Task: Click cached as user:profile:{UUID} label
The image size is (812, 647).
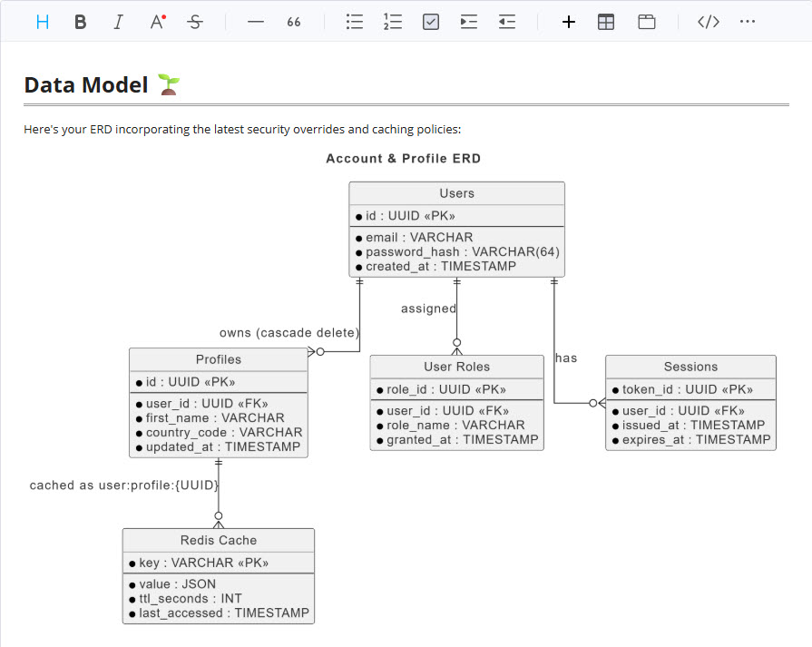Action: click(124, 485)
